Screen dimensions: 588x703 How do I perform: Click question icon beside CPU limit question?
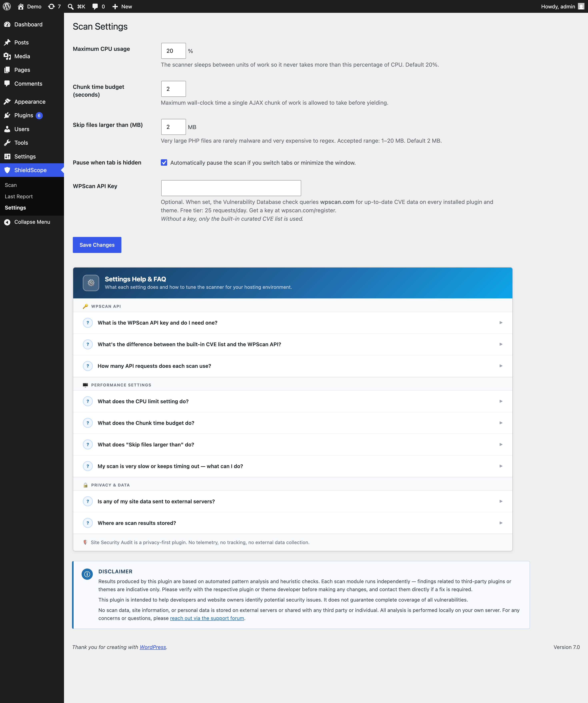point(88,401)
